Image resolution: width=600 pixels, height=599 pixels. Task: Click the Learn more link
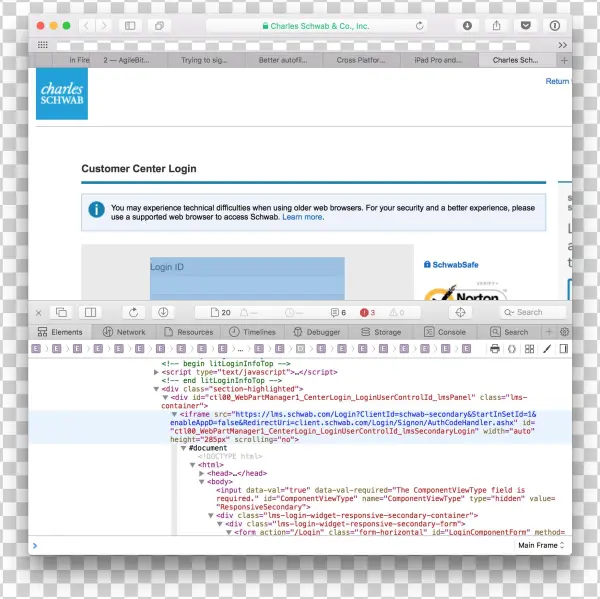tap(303, 217)
